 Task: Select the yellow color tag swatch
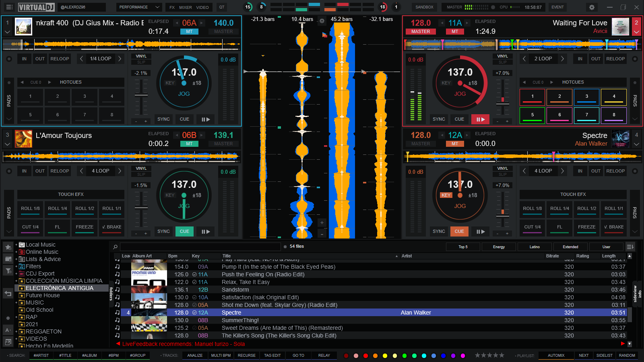[385, 356]
